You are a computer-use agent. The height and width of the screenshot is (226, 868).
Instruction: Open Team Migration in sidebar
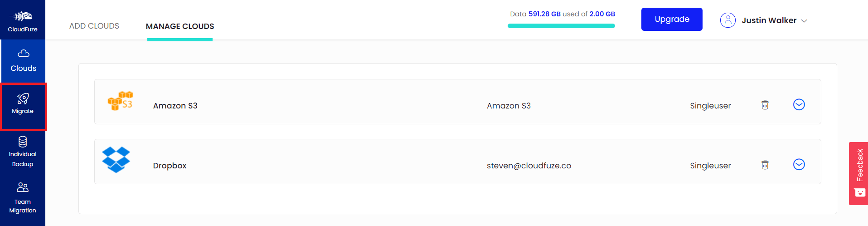[x=23, y=198]
